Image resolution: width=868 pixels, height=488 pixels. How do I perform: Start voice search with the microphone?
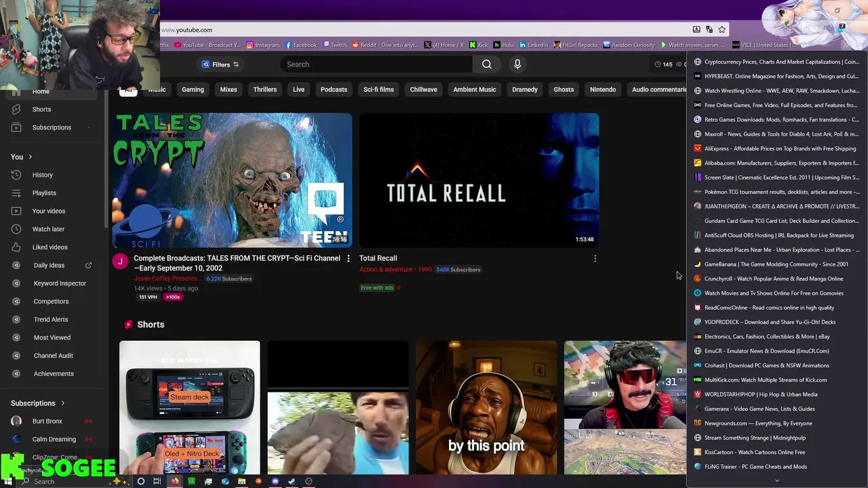(517, 64)
